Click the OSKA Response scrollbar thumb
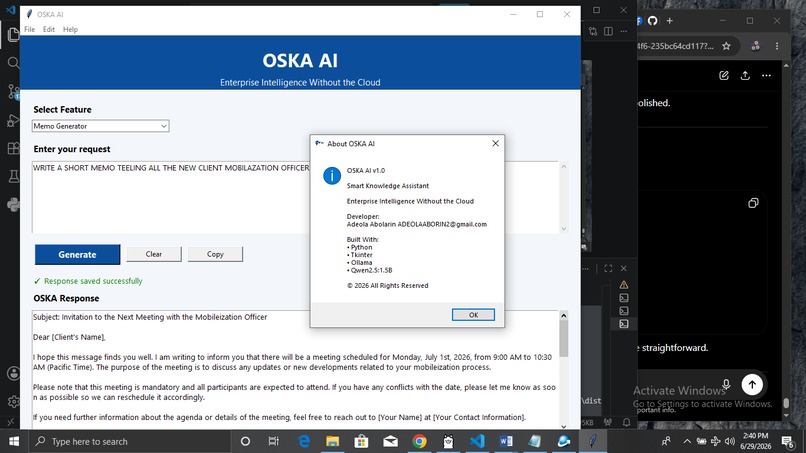This screenshot has width=806, height=453. tap(563, 339)
